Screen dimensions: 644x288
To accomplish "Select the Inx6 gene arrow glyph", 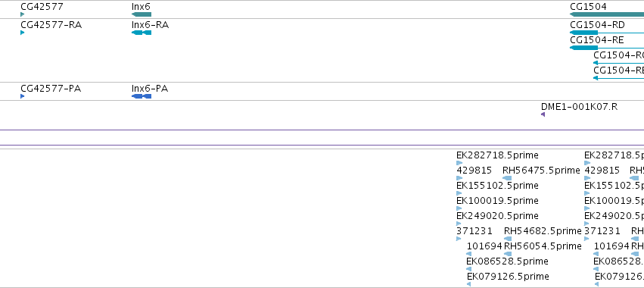I will pos(142,14).
